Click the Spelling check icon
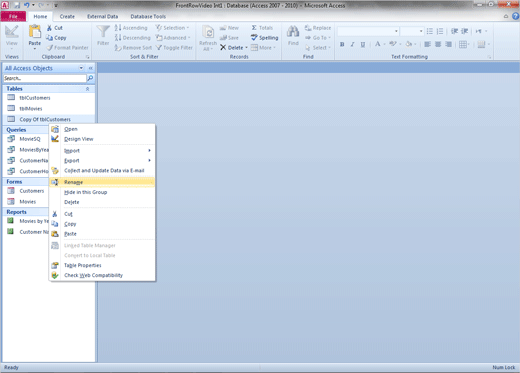The height and width of the screenshot is (373, 520). click(254, 37)
